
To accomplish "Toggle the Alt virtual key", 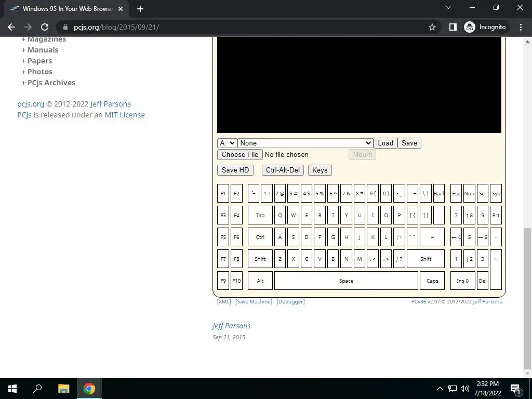I will [x=260, y=281].
